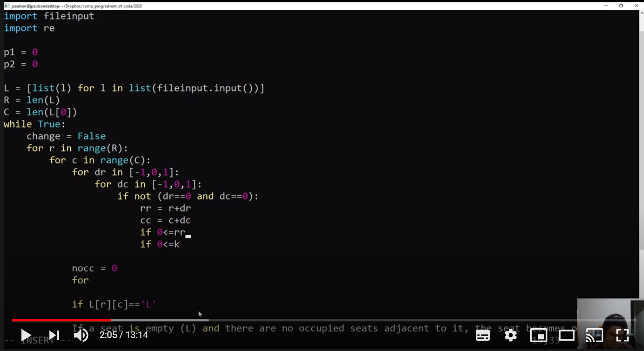Minimize the terminal window

[606, 6]
